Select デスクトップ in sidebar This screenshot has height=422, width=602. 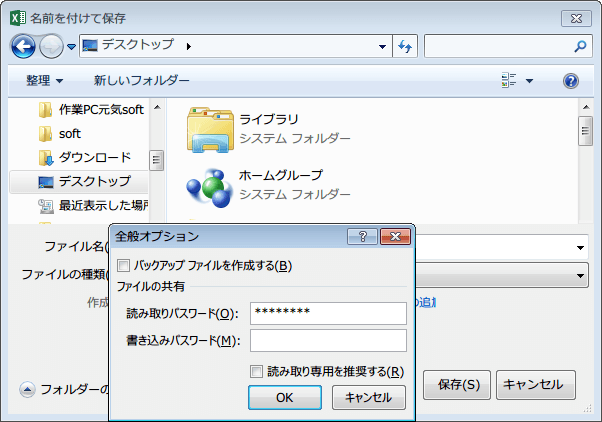(79, 182)
